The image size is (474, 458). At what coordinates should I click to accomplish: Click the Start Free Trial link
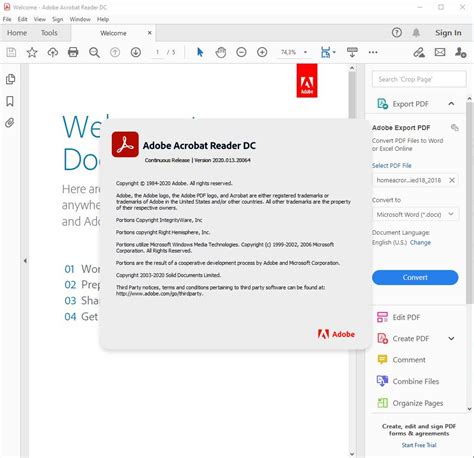click(419, 445)
